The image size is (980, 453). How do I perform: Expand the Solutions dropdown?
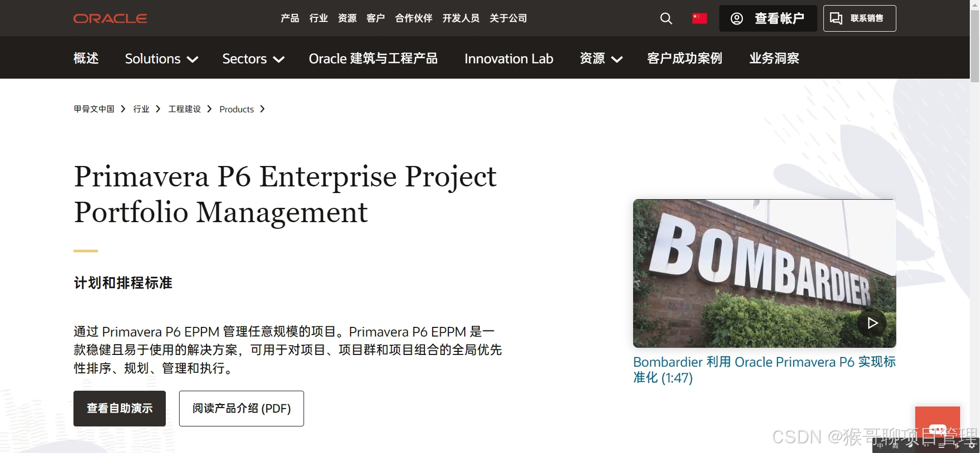162,59
